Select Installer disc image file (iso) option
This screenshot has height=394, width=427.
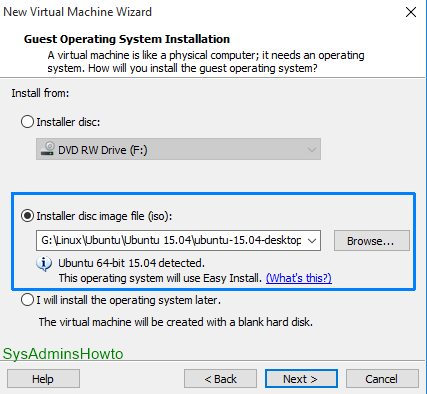(x=27, y=216)
